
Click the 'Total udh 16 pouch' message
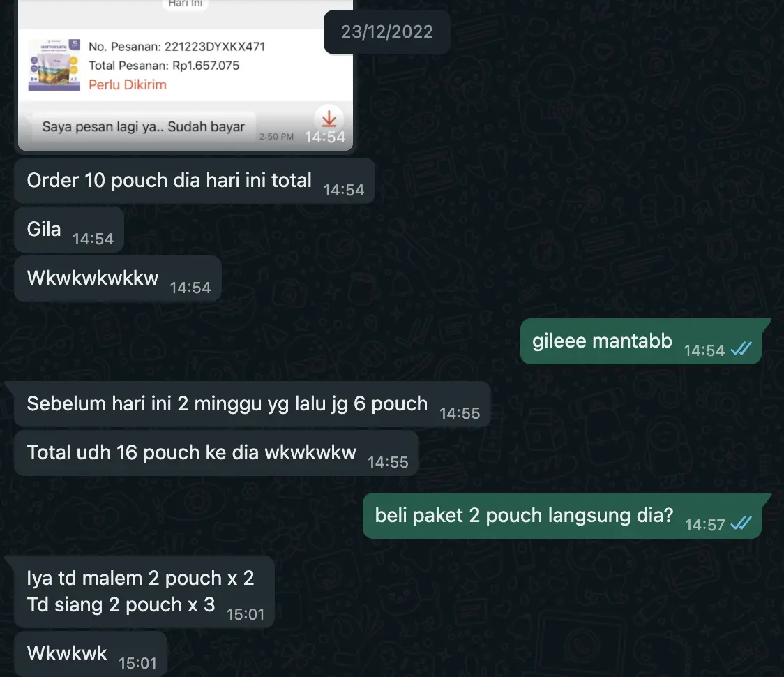point(216,453)
